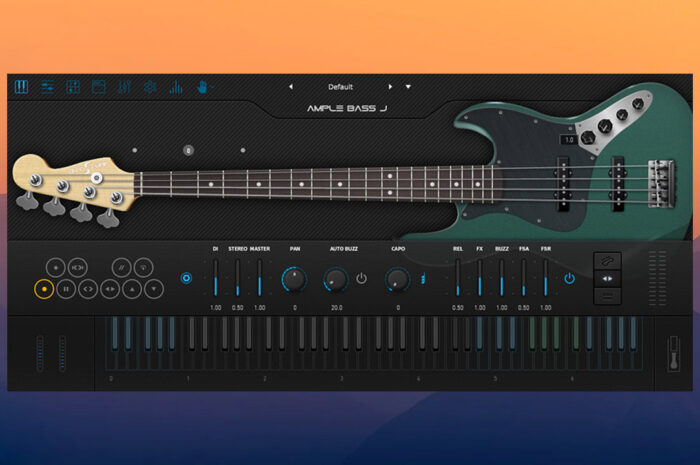
Task: Click the left wheel beside the keyboard
Action: pyautogui.click(x=40, y=353)
